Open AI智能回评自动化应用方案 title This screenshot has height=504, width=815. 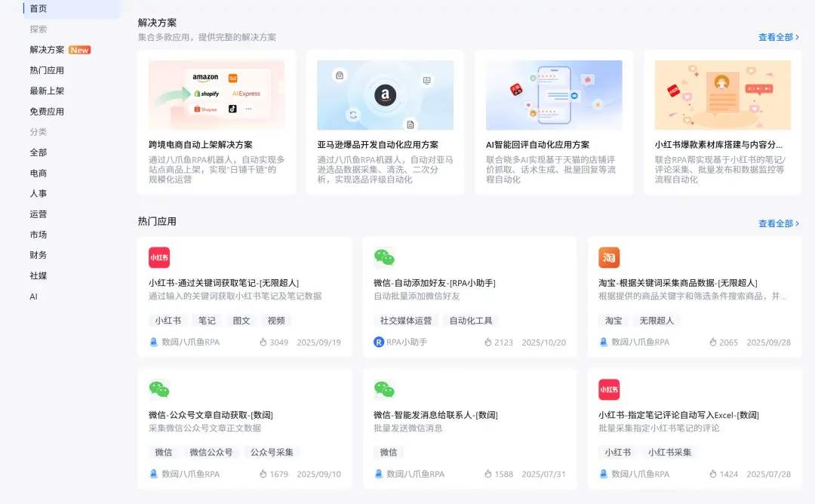(537, 144)
